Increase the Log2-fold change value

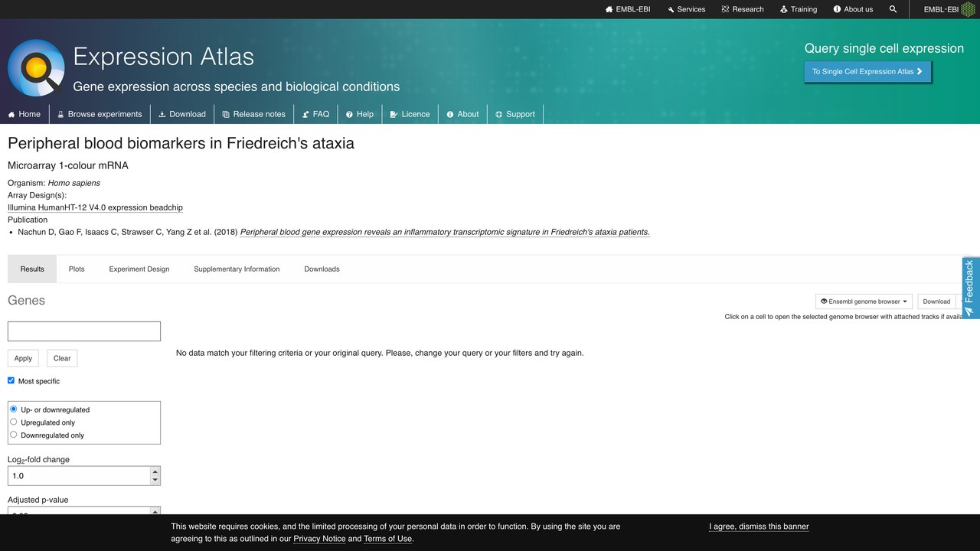(x=155, y=471)
